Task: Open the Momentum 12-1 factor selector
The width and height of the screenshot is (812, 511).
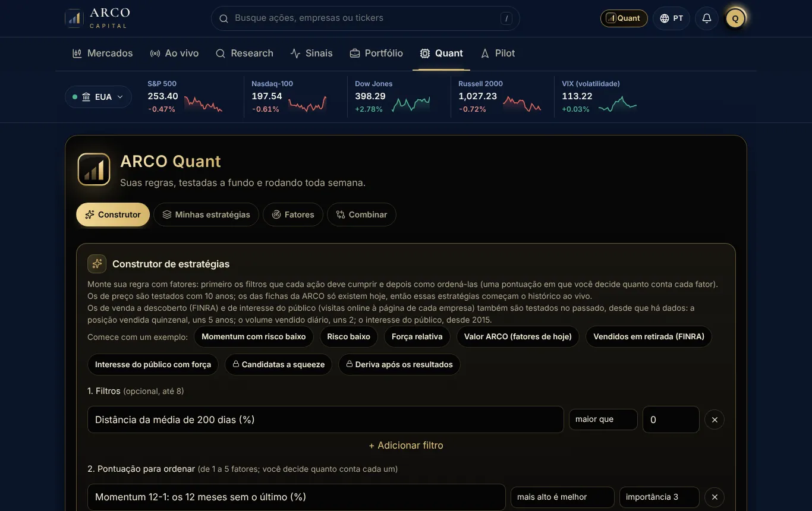Action: (296, 497)
